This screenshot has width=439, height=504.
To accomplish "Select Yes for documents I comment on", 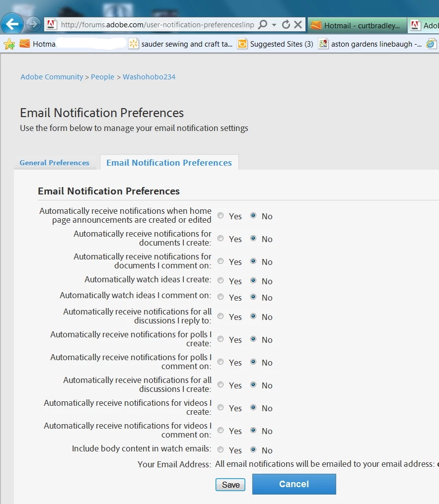I will tap(220, 261).
